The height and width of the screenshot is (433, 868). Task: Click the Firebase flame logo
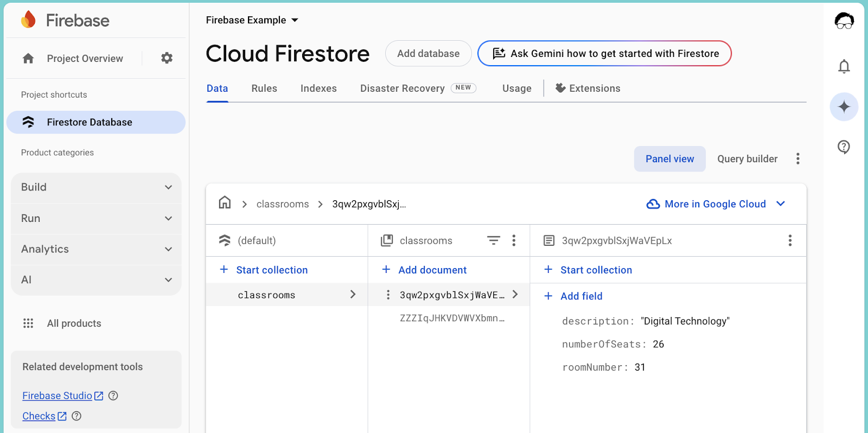pos(28,20)
